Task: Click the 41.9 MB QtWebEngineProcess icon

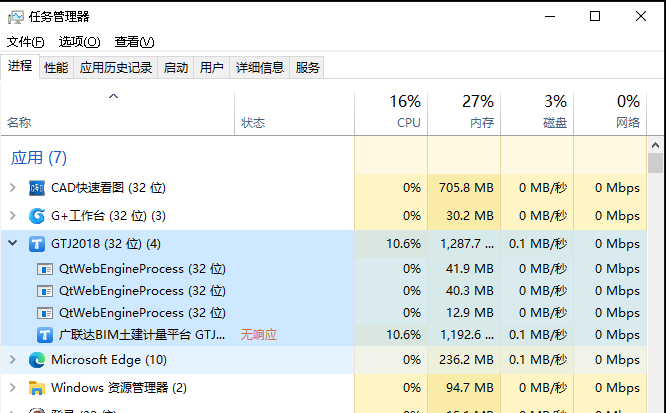Action: coord(45,269)
